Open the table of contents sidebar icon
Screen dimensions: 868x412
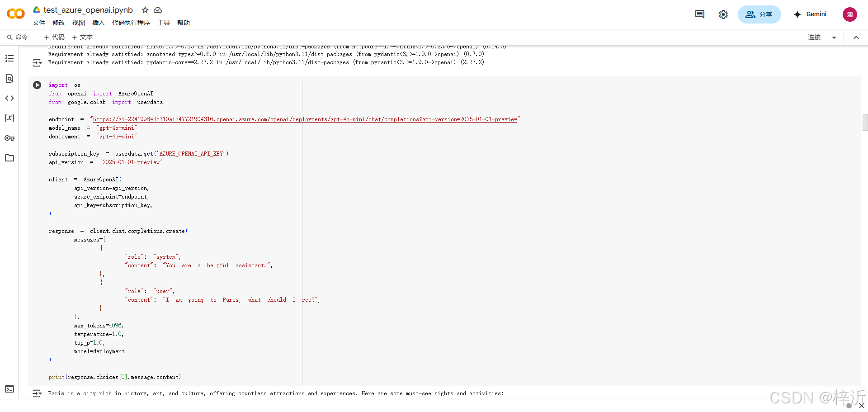click(x=9, y=58)
